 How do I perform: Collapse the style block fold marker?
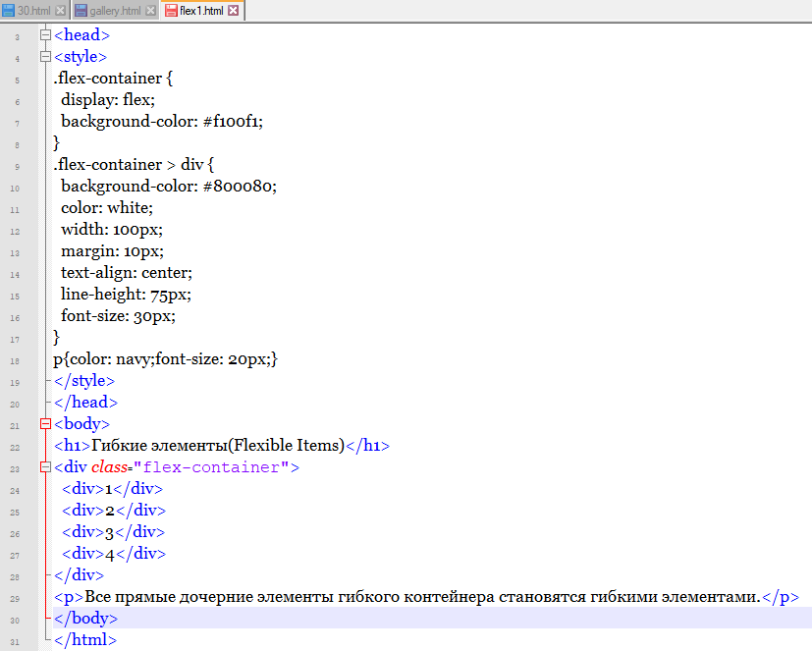(45, 57)
